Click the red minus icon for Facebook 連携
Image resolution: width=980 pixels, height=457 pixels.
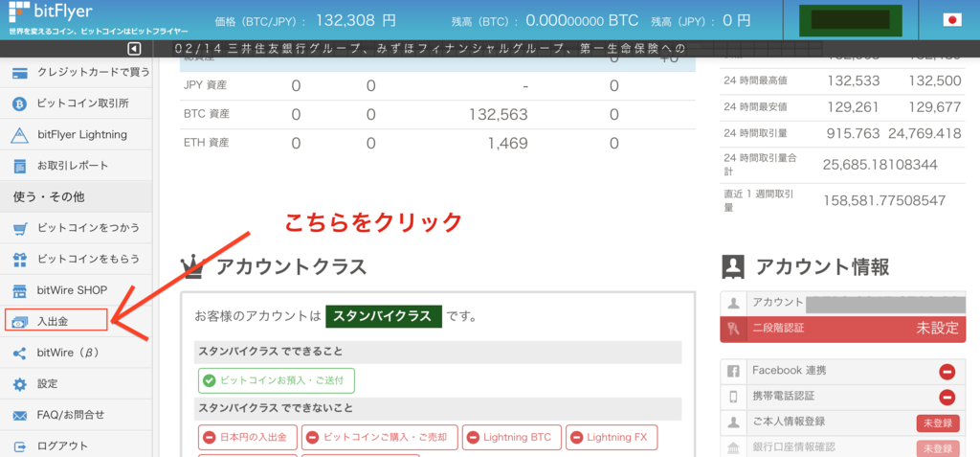pos(947,372)
